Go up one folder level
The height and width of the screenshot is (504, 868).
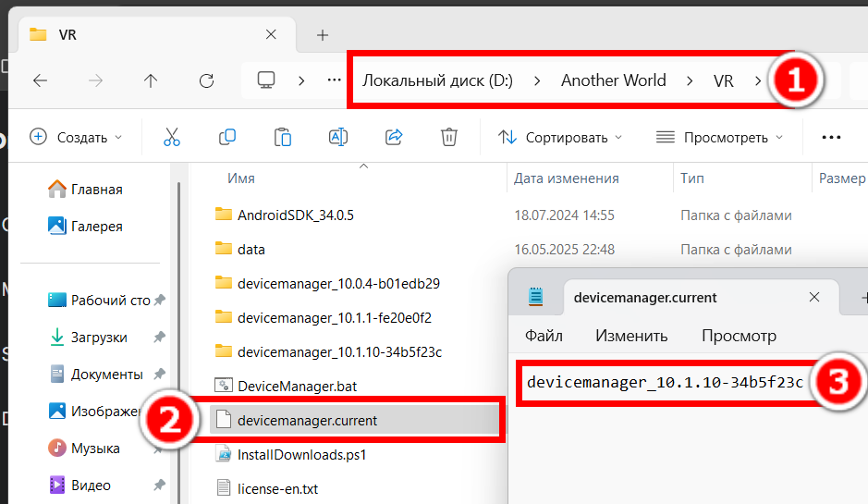coord(151,80)
